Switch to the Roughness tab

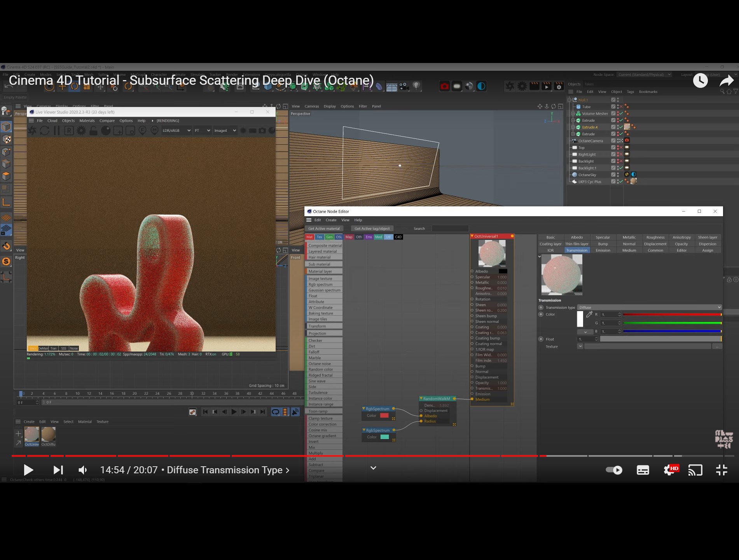tap(655, 237)
